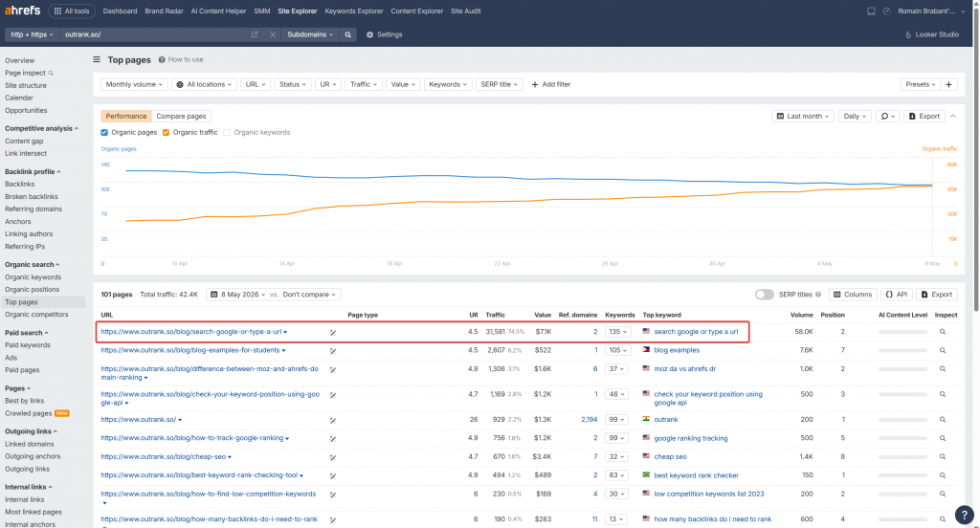This screenshot has height=528, width=980.
Task: Open Site Audit in top navigation
Action: (x=466, y=11)
